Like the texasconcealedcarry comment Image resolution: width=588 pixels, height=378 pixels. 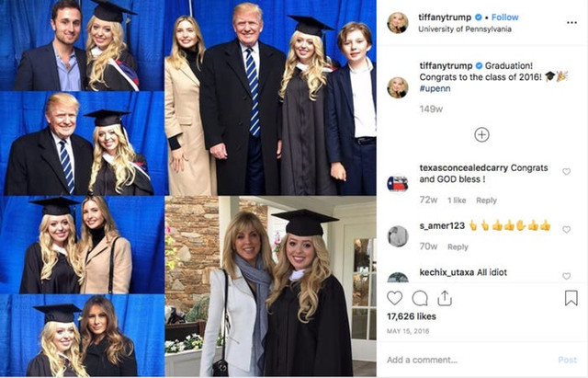(566, 172)
